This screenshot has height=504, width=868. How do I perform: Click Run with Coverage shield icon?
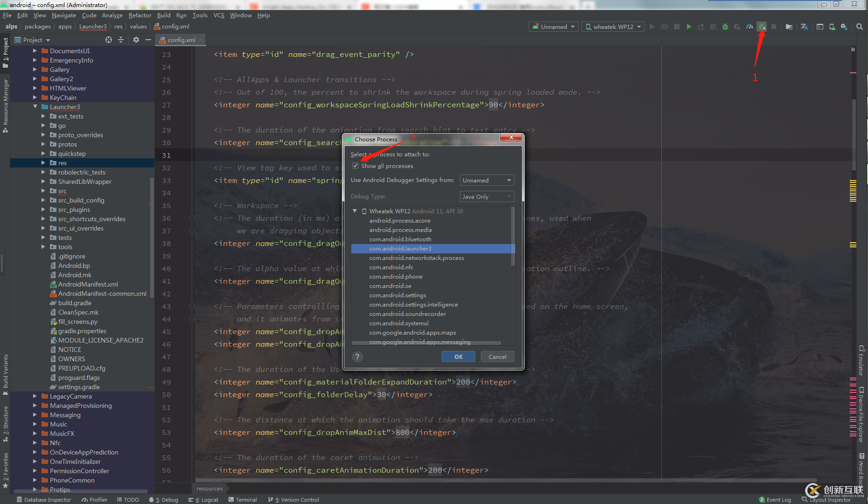pyautogui.click(x=737, y=27)
